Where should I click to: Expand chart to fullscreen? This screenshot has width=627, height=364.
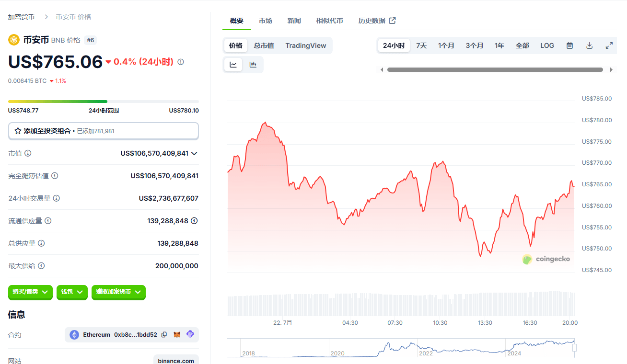point(609,45)
